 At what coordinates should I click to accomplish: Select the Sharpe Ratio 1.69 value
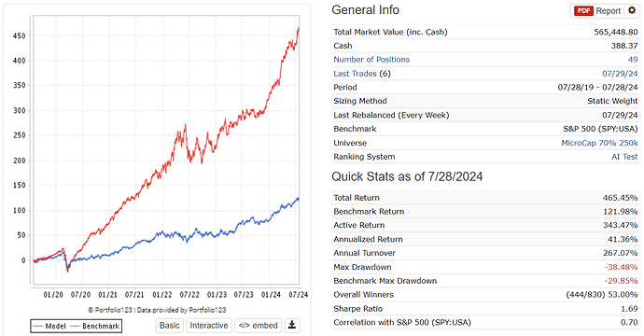(x=630, y=309)
